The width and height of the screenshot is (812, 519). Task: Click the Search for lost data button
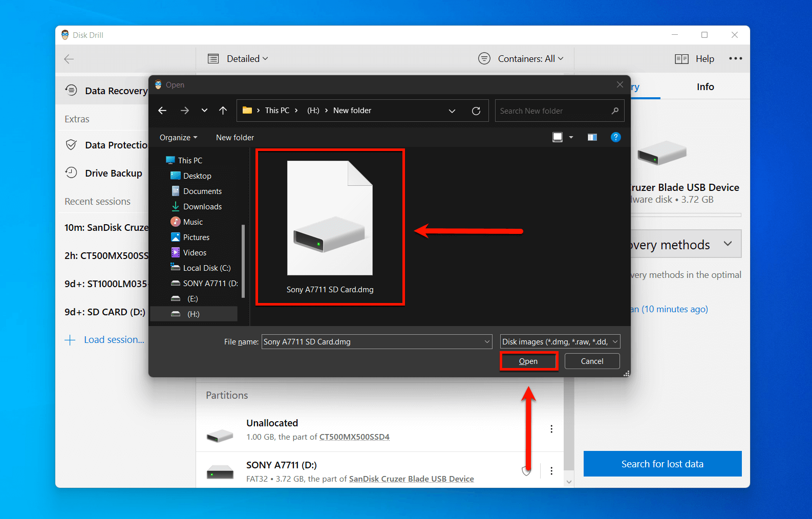coord(663,464)
